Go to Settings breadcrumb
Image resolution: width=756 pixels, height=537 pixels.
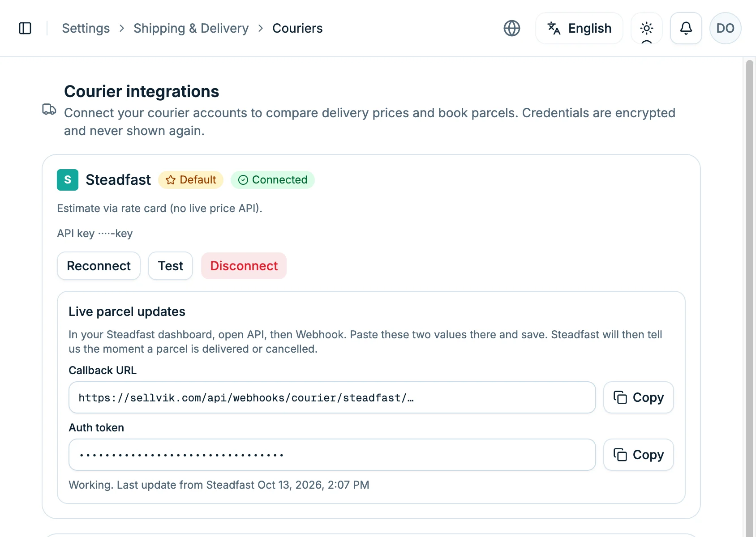click(86, 28)
